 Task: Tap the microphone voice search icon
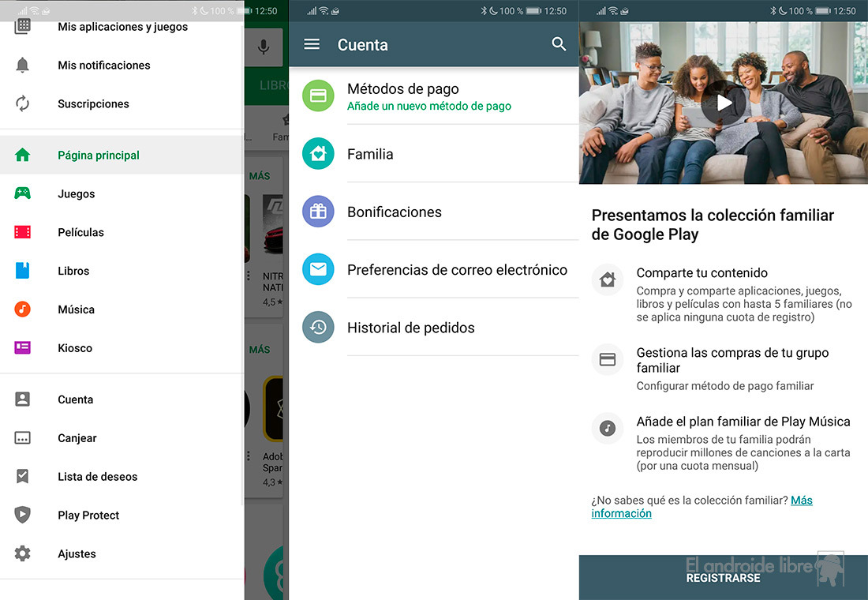click(x=264, y=47)
